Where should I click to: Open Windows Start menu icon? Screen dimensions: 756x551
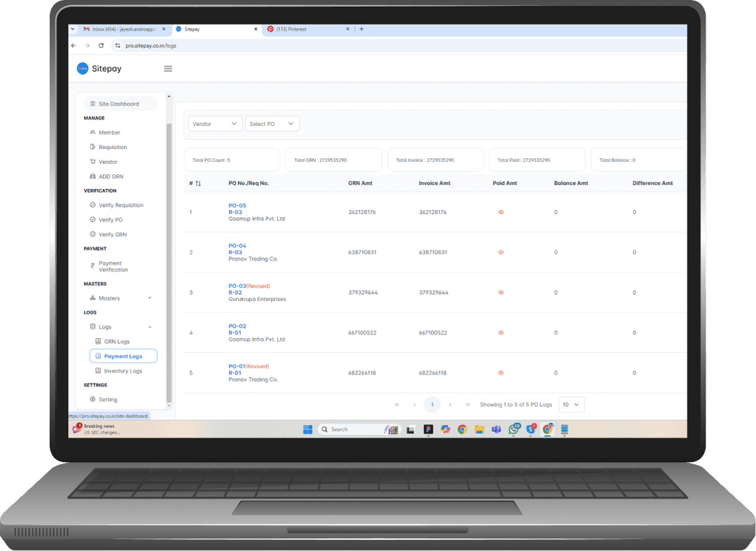[x=307, y=429]
